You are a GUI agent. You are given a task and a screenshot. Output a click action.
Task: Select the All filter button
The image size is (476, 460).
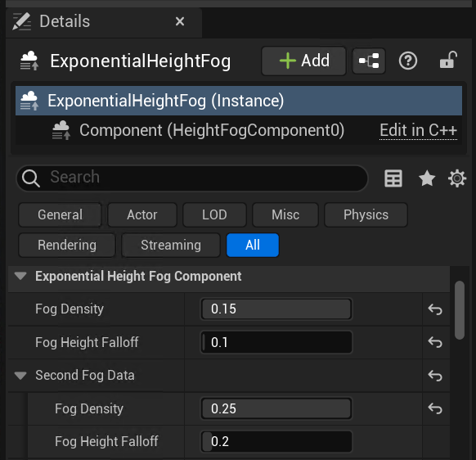tap(253, 245)
